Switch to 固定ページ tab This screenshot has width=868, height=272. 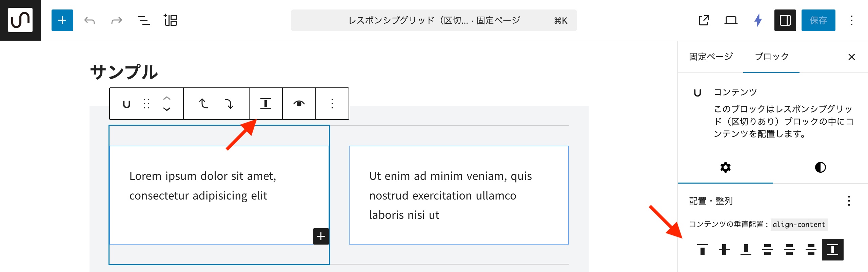[711, 57]
